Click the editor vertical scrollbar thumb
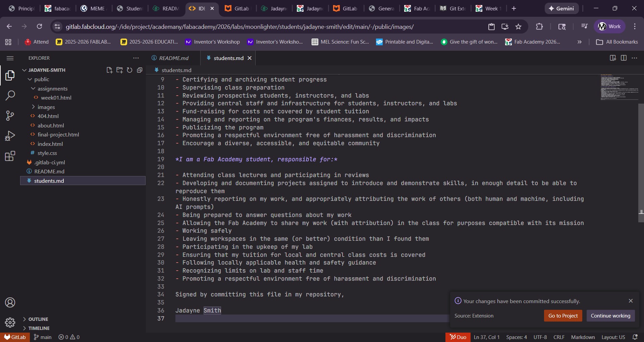This screenshot has width=644, height=342. [641, 163]
